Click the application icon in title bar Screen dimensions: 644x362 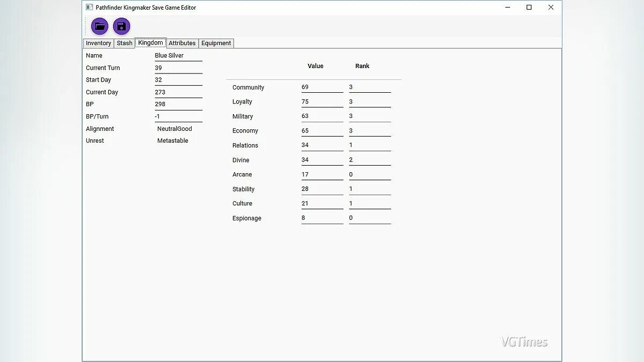pos(90,8)
